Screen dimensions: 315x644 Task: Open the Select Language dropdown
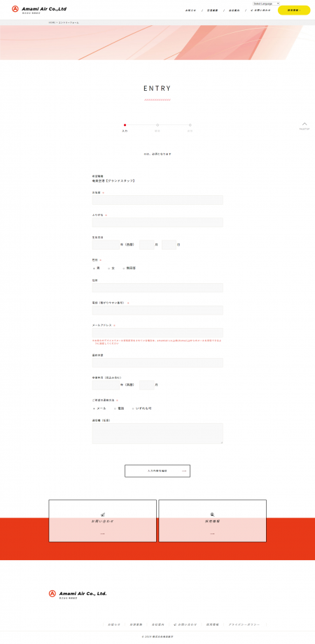point(266,3)
